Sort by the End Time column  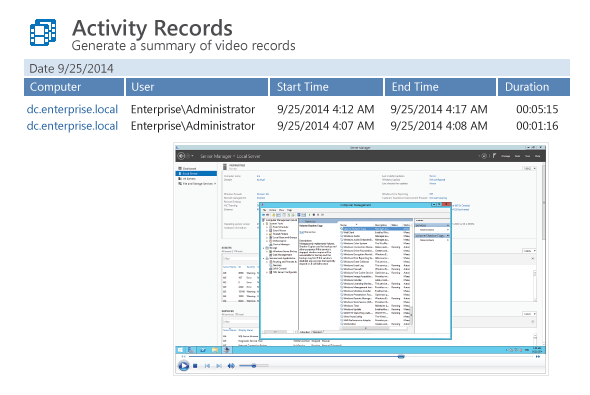[440, 87]
